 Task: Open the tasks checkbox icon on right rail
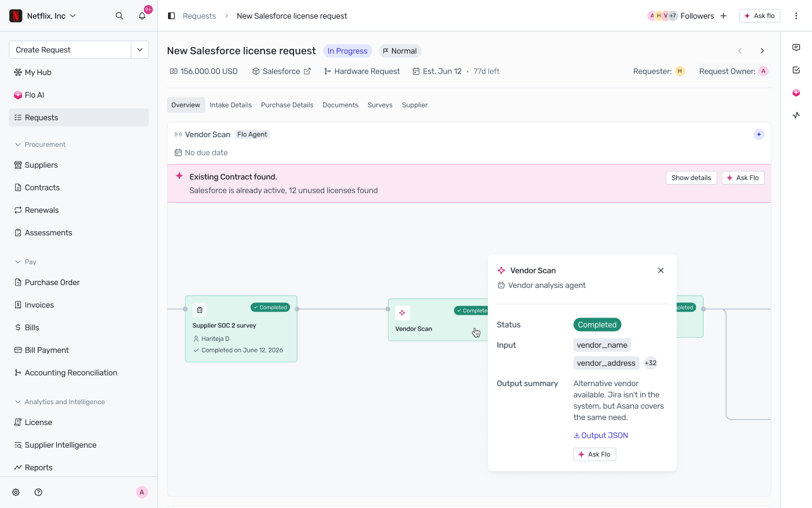tap(796, 70)
